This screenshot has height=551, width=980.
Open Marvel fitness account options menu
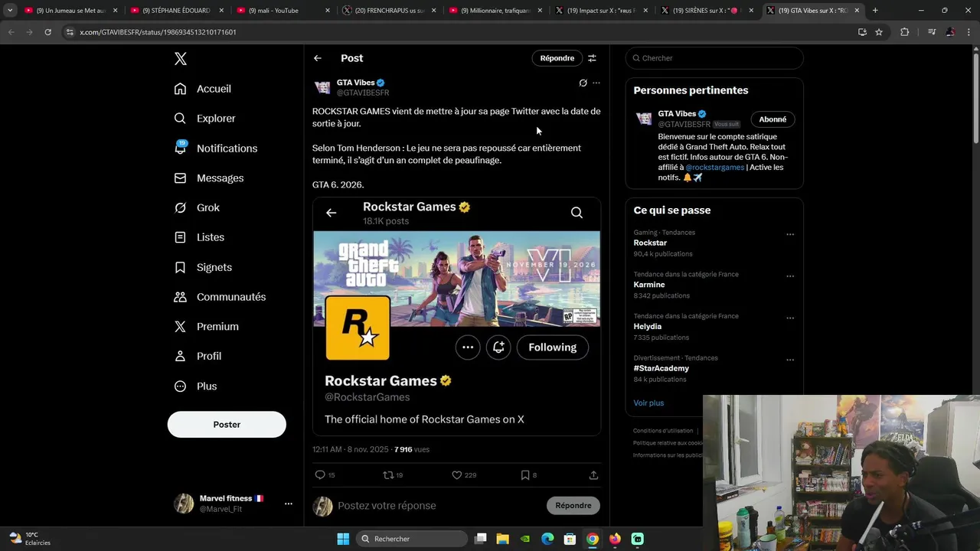[288, 504]
